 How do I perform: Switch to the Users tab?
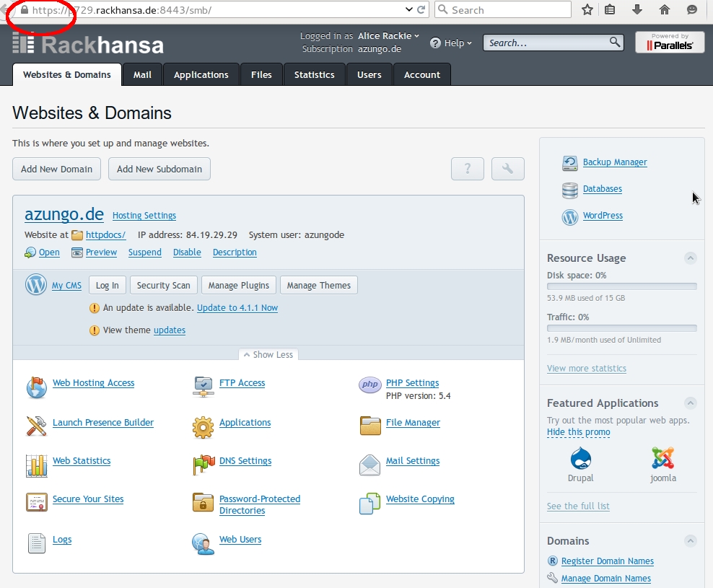pyautogui.click(x=369, y=74)
